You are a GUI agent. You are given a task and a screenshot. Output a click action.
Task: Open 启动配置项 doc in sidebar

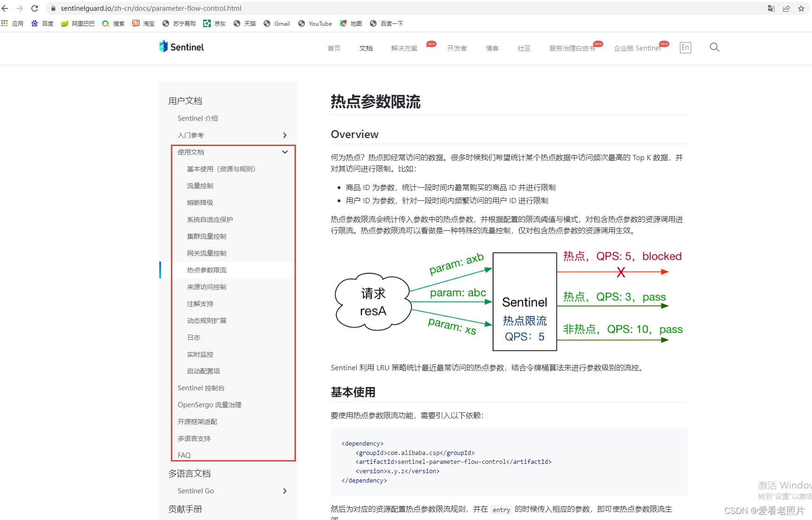pyautogui.click(x=203, y=371)
